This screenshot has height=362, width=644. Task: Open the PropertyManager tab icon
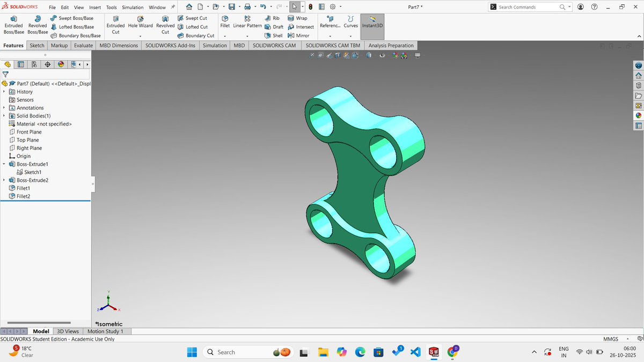pyautogui.click(x=20, y=64)
